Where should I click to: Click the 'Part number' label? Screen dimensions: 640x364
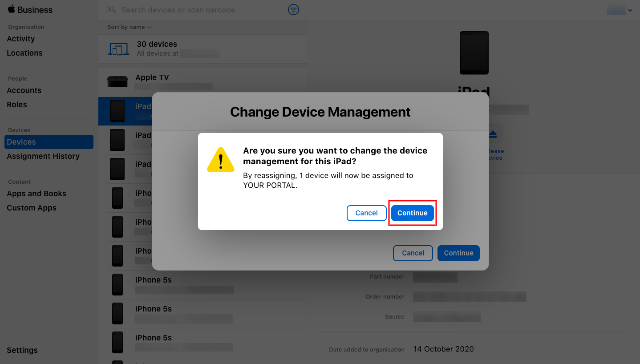coord(387,277)
